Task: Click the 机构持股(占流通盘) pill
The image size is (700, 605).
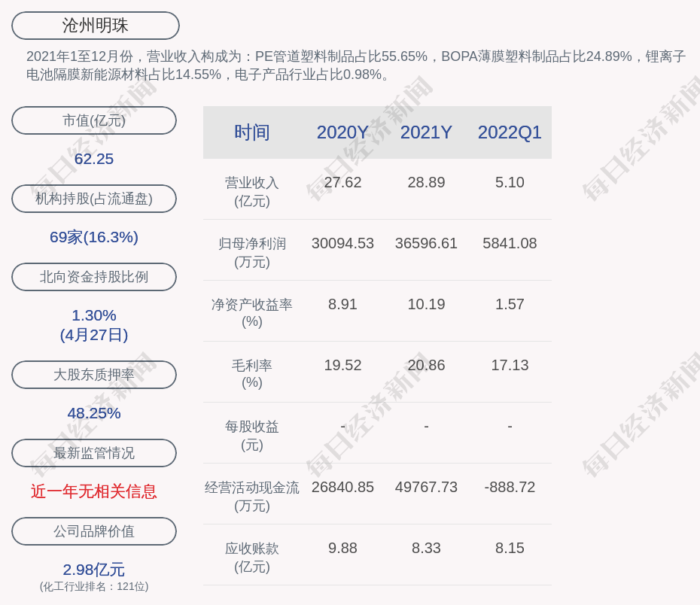Action: (94, 199)
